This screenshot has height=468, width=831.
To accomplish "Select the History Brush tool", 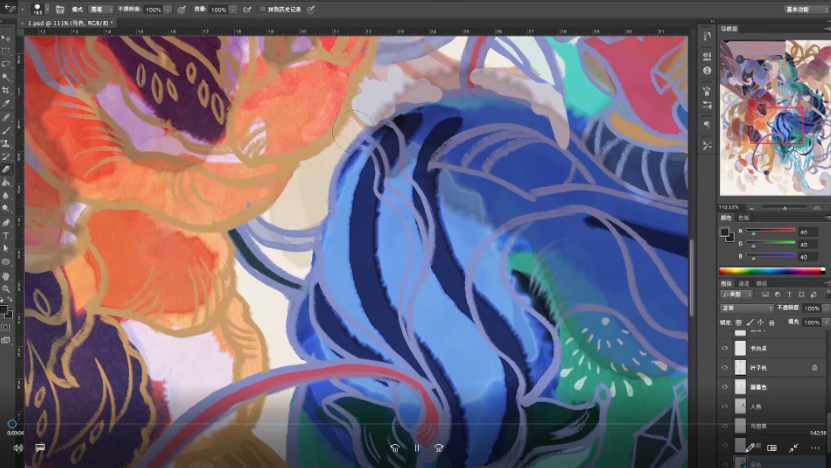I will tap(6, 157).
